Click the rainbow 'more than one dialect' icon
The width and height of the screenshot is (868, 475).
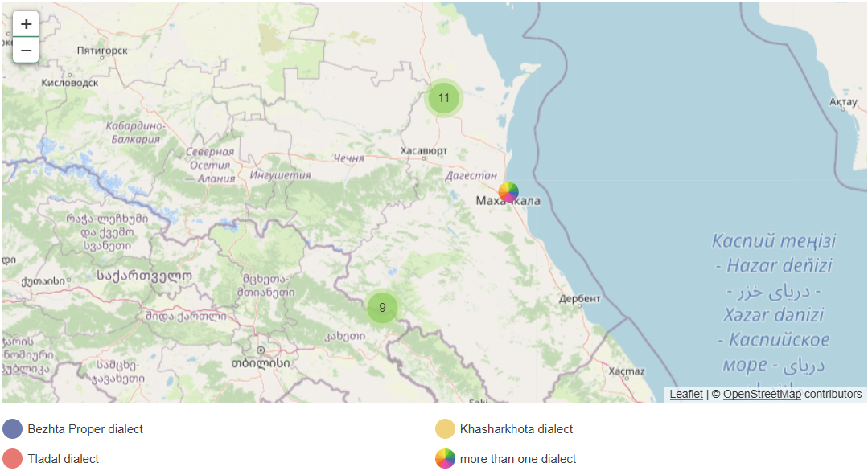[445, 459]
